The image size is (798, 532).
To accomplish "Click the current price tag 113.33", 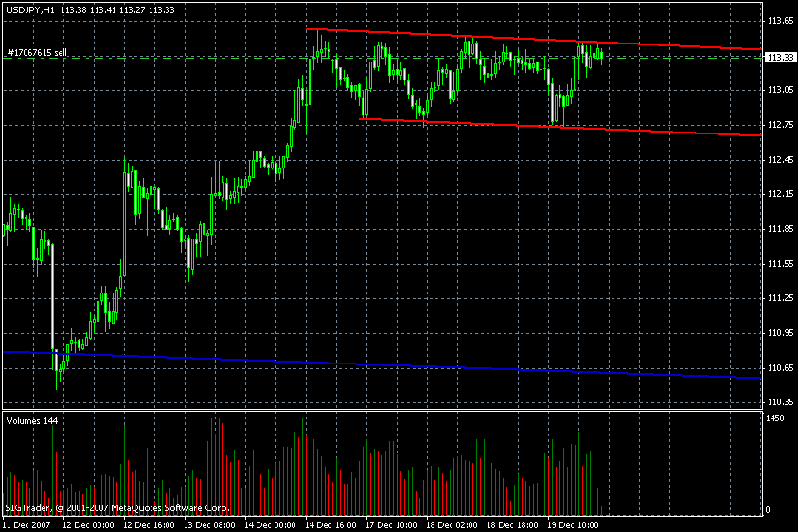I will click(781, 58).
